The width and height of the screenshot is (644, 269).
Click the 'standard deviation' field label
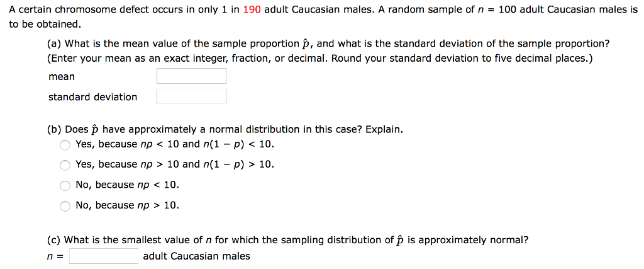[x=92, y=96]
